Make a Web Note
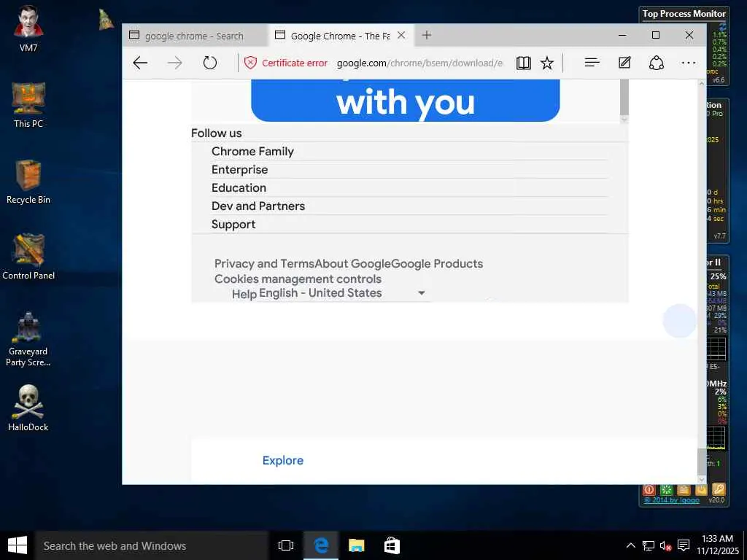This screenshot has width=747, height=560. [624, 63]
